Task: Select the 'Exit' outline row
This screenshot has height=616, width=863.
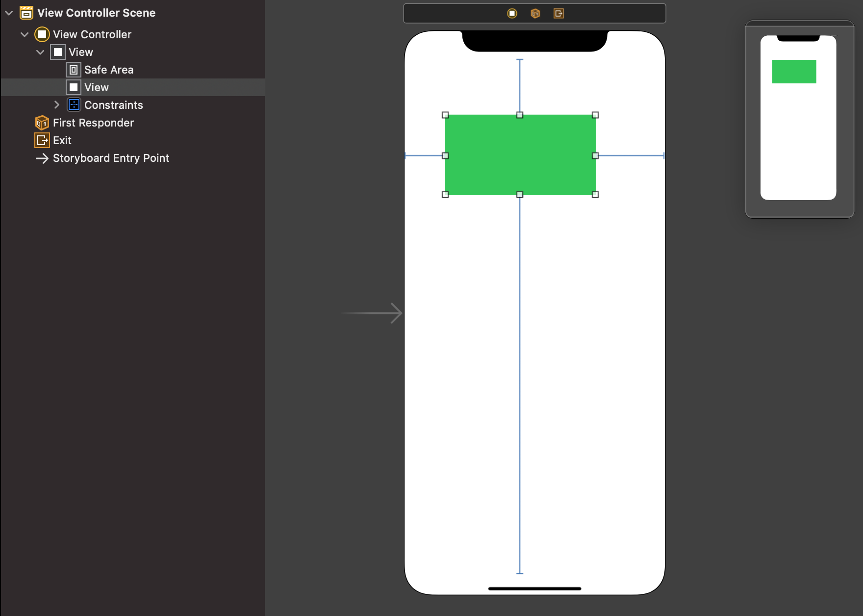Action: 132,140
